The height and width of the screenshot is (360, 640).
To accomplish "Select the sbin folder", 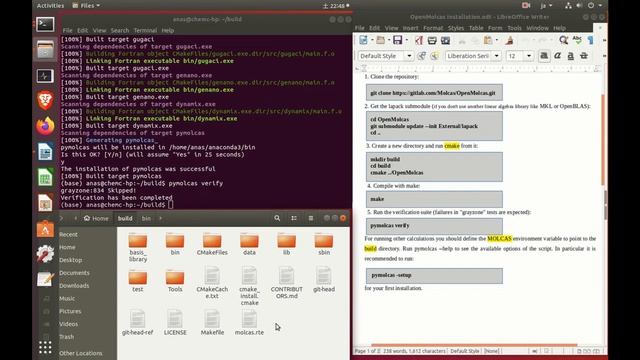I will coord(324,244).
